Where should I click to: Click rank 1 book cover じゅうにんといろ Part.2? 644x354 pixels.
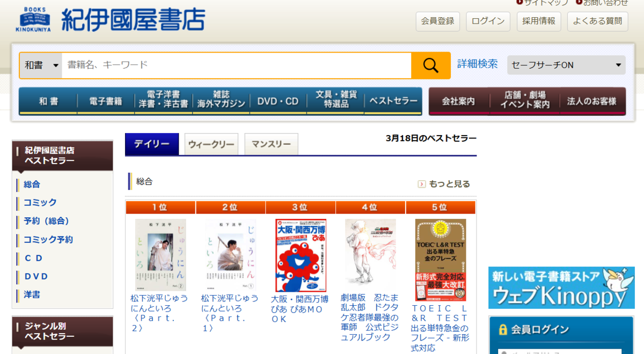coord(160,255)
